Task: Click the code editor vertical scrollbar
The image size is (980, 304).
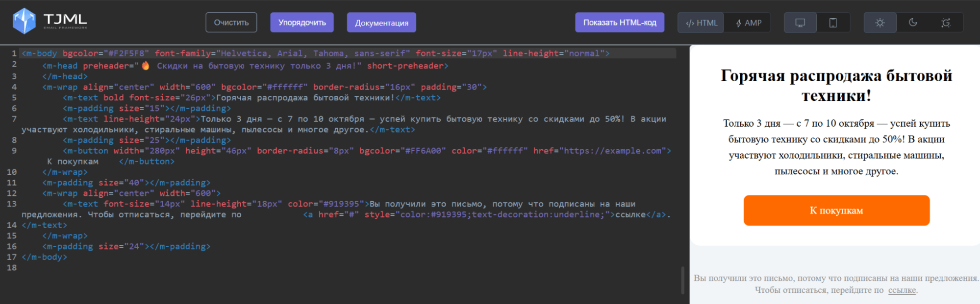Action: (x=682, y=280)
